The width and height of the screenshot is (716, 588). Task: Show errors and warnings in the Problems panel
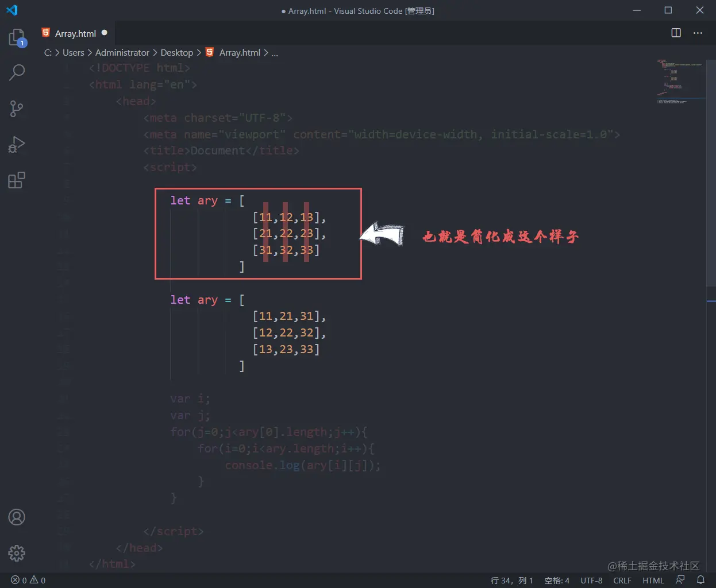[x=28, y=580]
